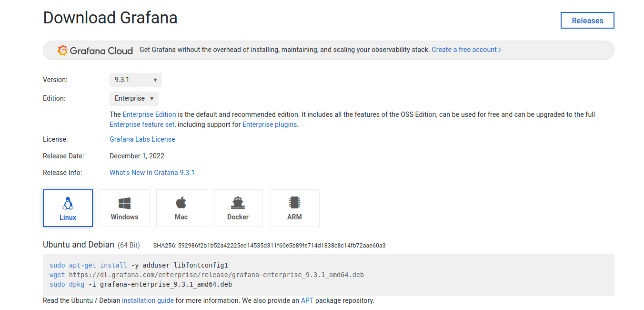Click the Grafana Cloud logo
Image resolution: width=644 pixels, height=310 pixels.
[95, 50]
